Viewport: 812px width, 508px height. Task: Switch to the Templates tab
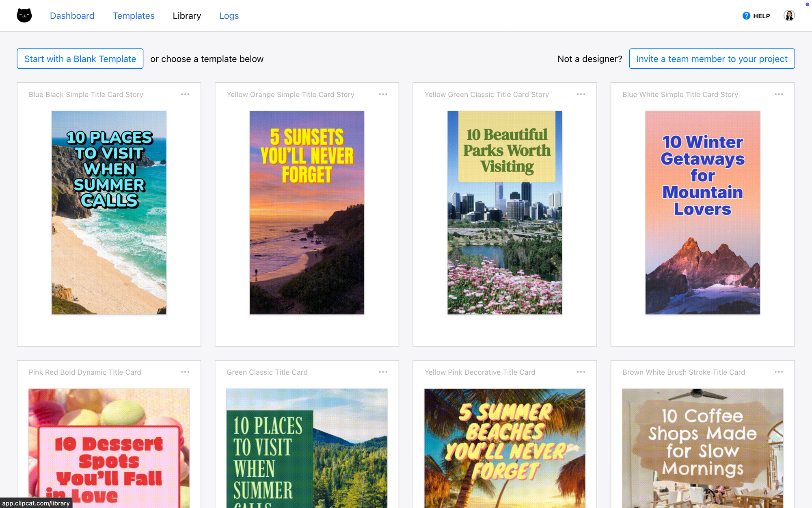pyautogui.click(x=134, y=15)
